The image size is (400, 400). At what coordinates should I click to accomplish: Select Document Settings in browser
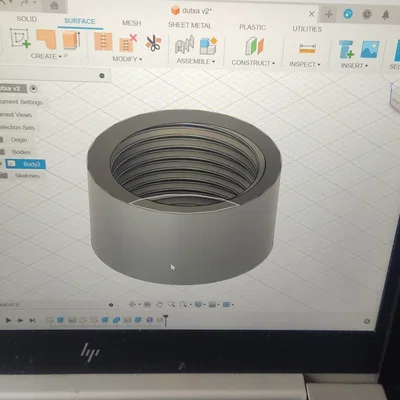pos(21,102)
